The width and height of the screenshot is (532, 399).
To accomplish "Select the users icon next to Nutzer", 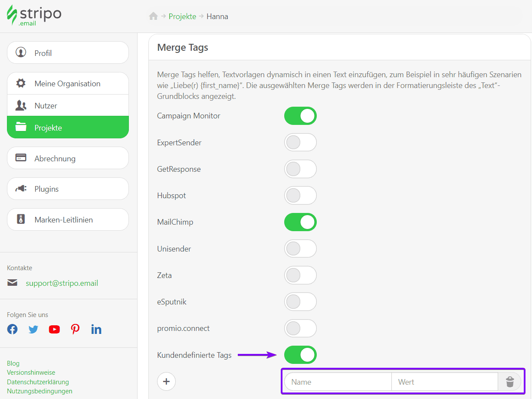I will (x=21, y=105).
